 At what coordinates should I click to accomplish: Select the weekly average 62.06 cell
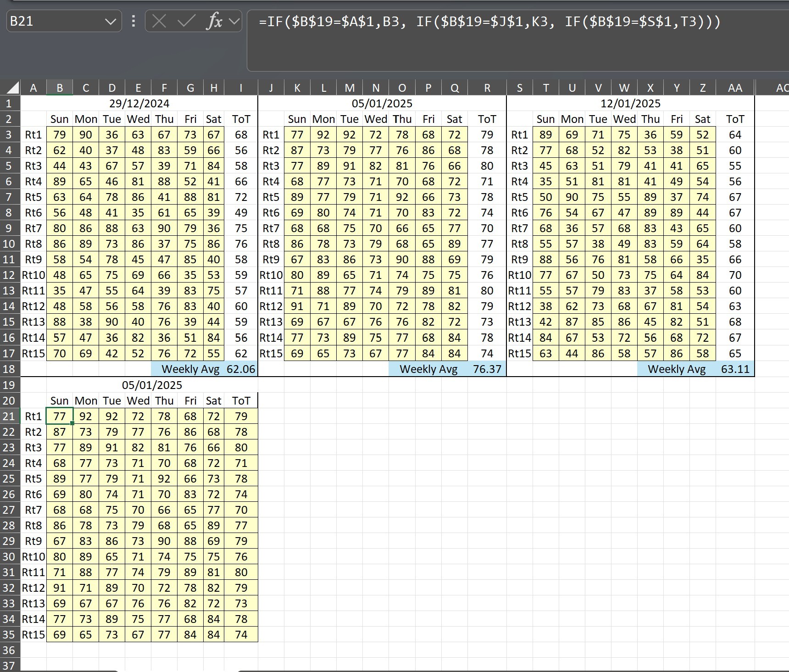(241, 369)
